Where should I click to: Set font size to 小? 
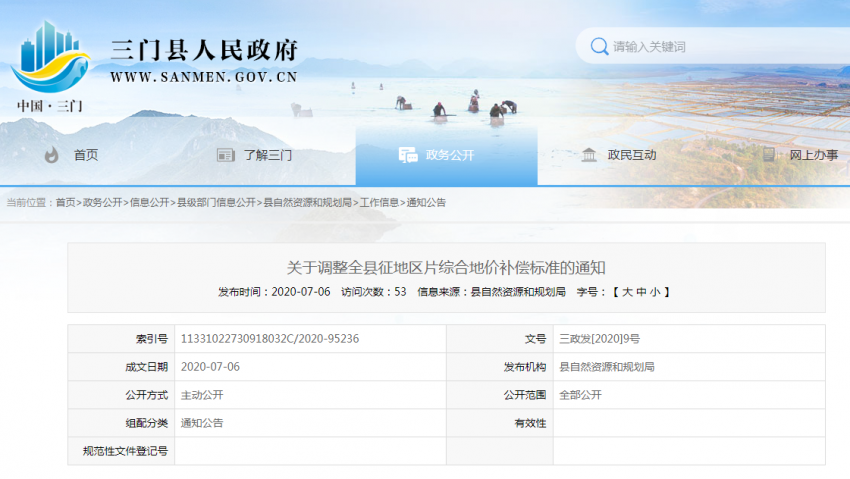[655, 292]
